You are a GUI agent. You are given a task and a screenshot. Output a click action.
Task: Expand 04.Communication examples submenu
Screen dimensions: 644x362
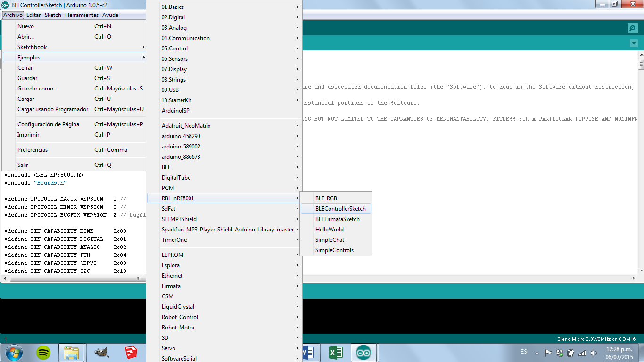tap(224, 38)
